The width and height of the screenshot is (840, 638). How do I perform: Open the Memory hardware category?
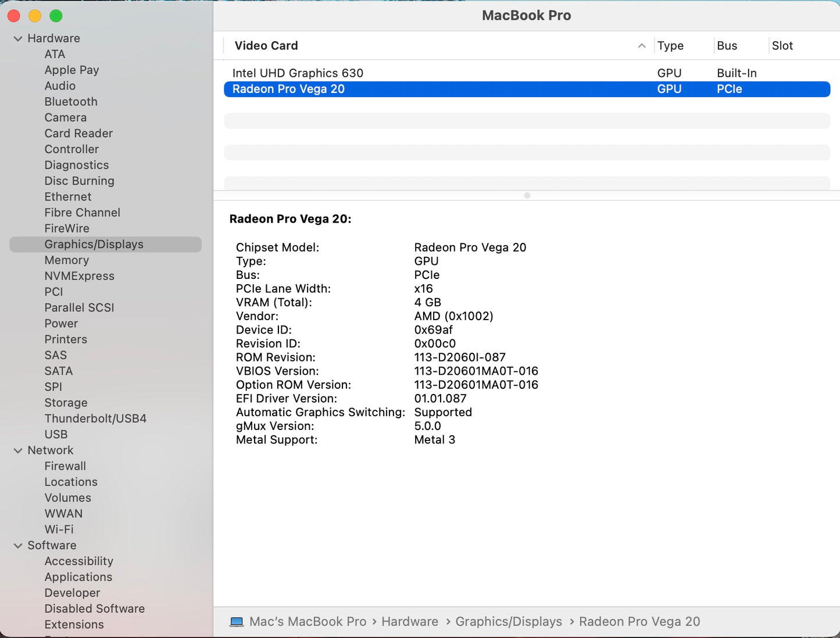tap(66, 260)
